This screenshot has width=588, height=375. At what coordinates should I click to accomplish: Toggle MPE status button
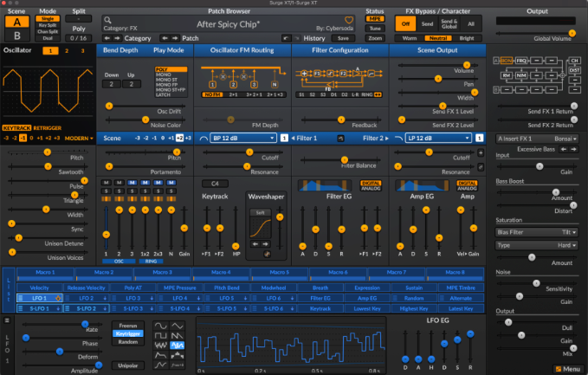pyautogui.click(x=375, y=19)
